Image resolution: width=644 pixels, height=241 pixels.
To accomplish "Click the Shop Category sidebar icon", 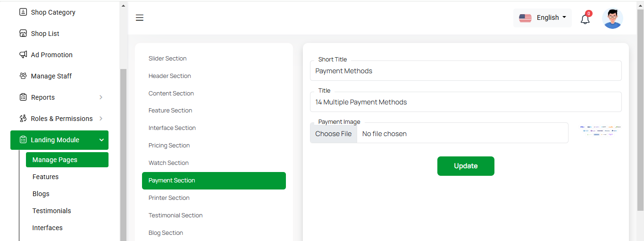I will click(23, 12).
